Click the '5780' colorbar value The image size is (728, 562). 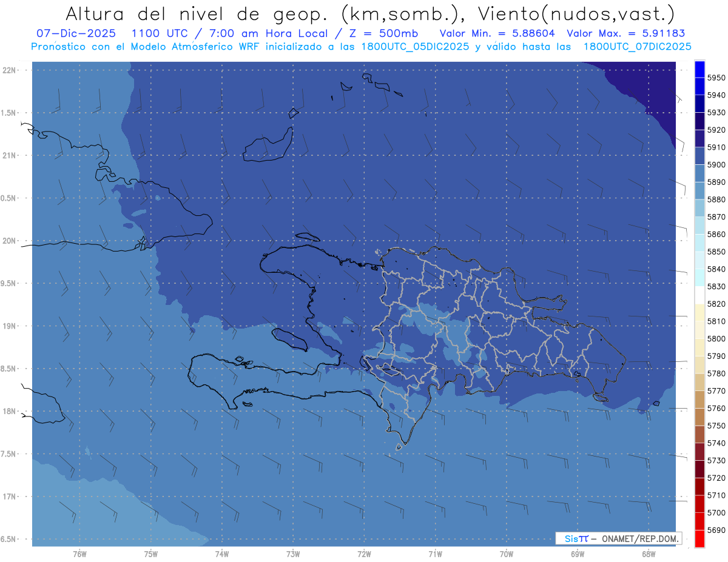716,373
